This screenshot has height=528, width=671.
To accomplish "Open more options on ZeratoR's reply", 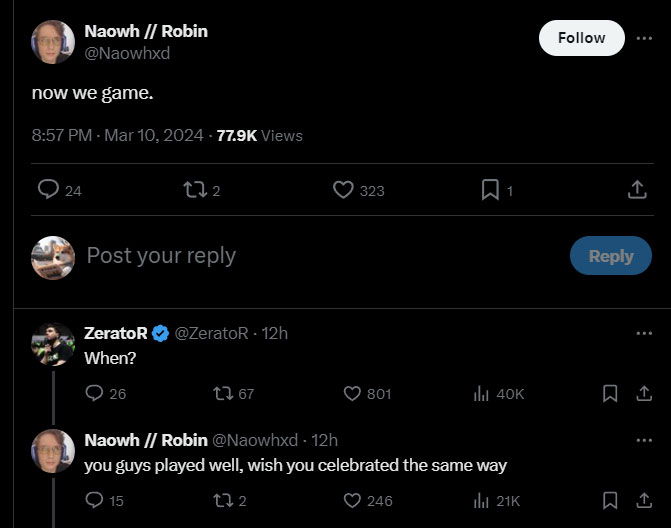I will (644, 333).
